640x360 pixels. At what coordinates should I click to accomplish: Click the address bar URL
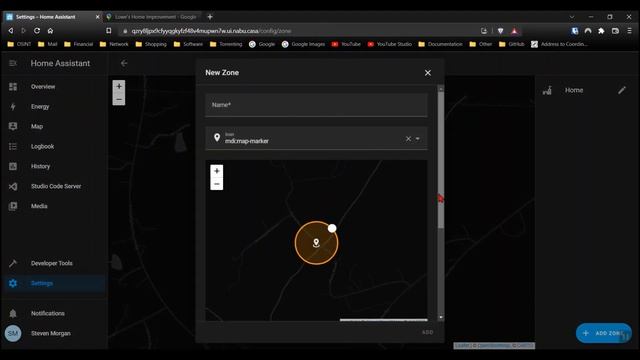pos(211,31)
